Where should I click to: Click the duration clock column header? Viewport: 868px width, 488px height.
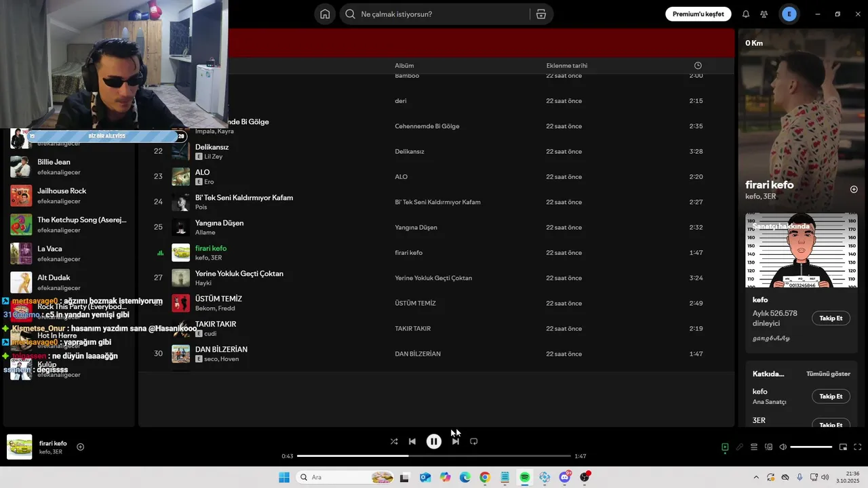(698, 66)
